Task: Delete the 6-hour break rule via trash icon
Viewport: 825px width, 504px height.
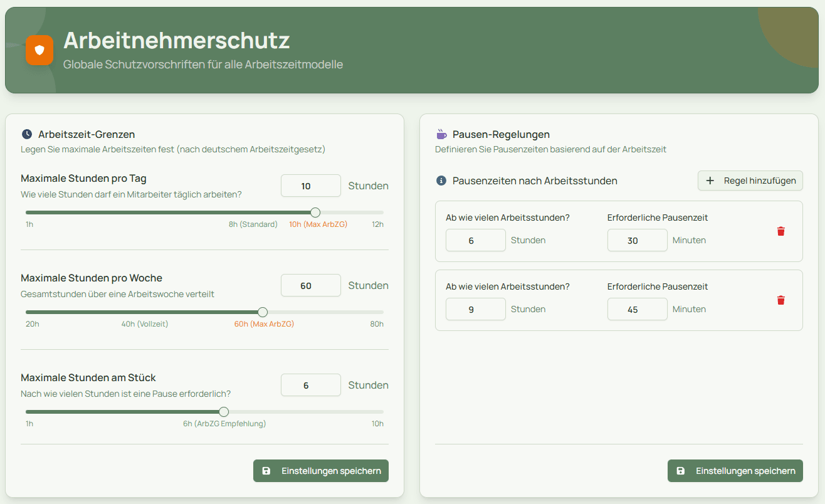Action: 780,231
